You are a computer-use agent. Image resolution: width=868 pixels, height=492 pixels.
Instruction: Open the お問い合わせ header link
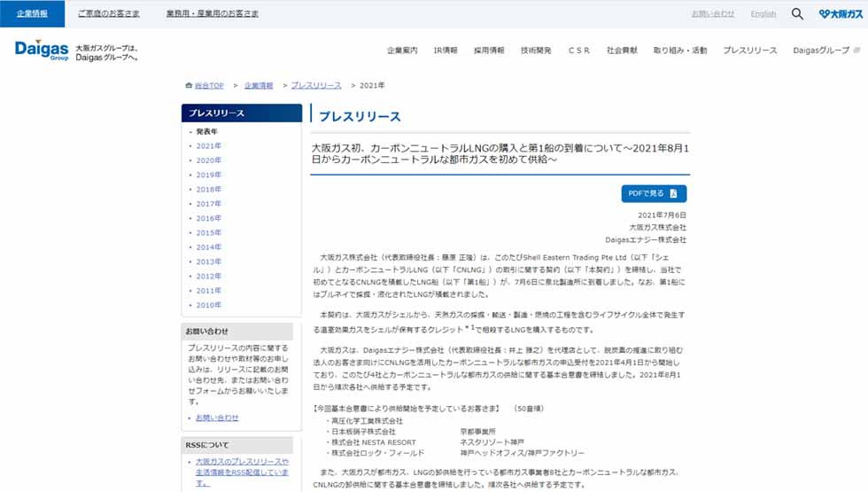[x=713, y=14]
